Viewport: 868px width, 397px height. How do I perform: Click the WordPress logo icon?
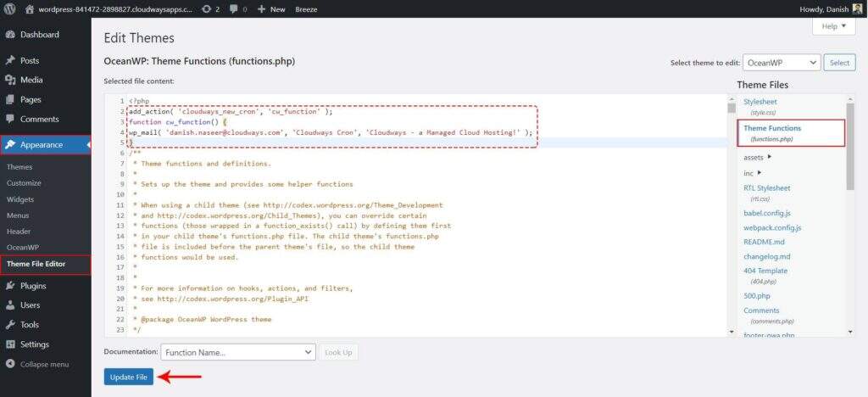10,8
